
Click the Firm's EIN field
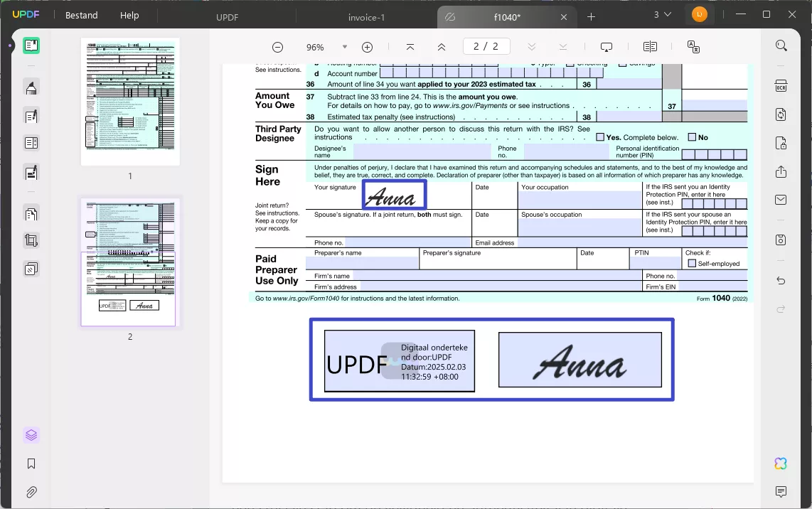(712, 286)
